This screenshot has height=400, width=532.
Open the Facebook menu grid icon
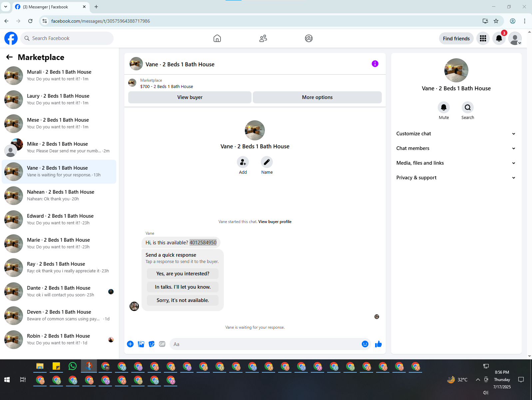click(483, 38)
